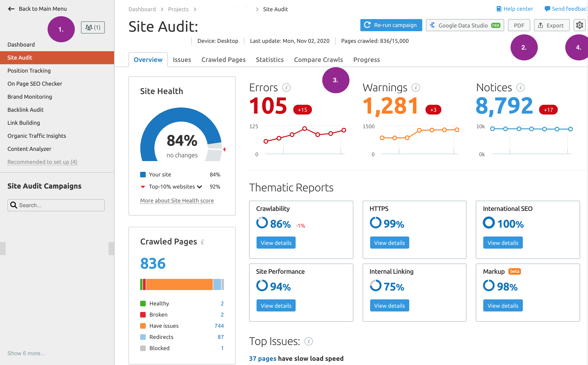This screenshot has width=588, height=365.
Task: Click the Notices info icon
Action: (520, 88)
